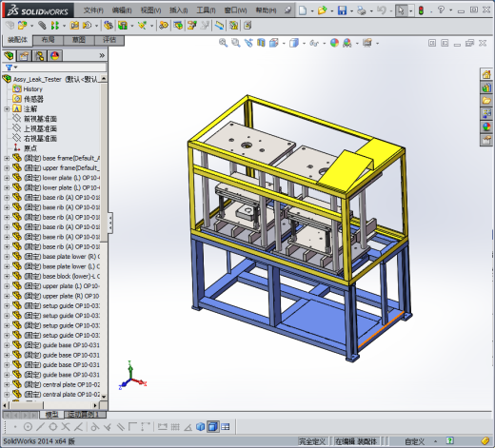Toggle the grid display icon in sketch toolbar
The height and width of the screenshot is (448, 495).
175,427
